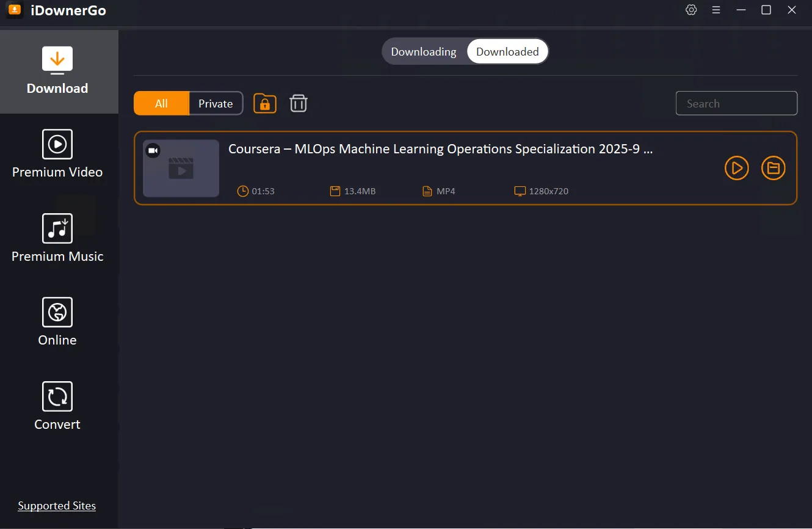Minimize the iDownerGo window
Image resolution: width=812 pixels, height=529 pixels.
741,10
